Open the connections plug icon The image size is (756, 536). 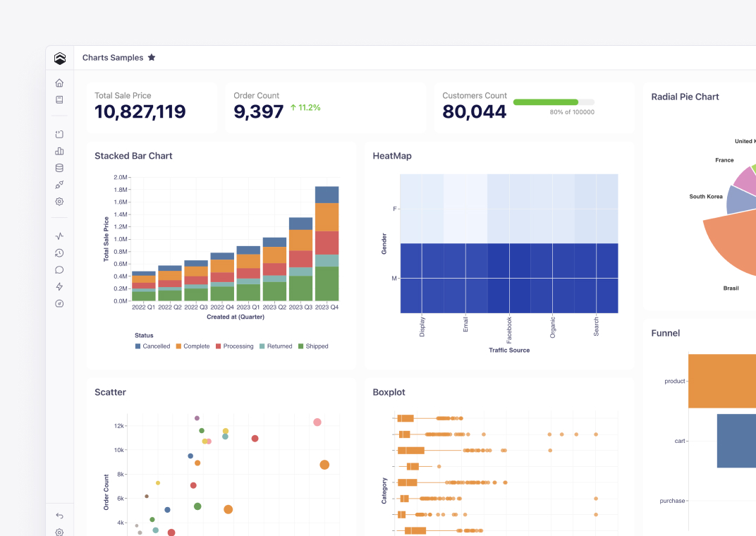59,185
